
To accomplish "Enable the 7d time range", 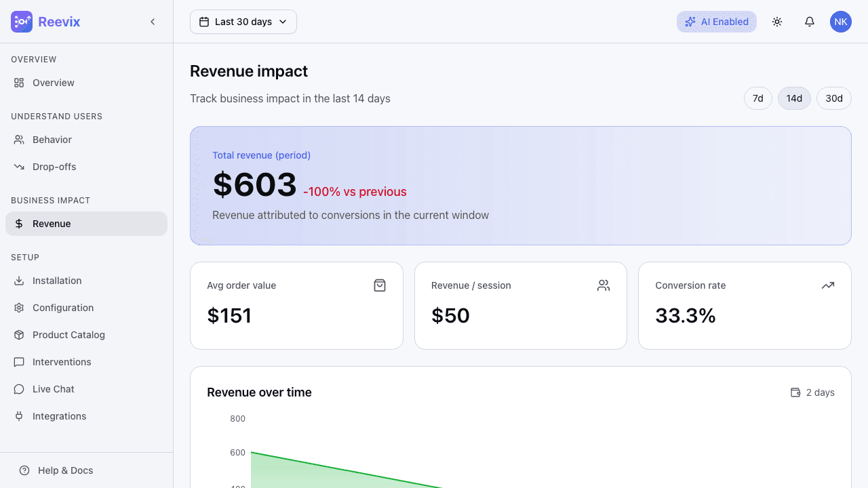I will click(757, 98).
